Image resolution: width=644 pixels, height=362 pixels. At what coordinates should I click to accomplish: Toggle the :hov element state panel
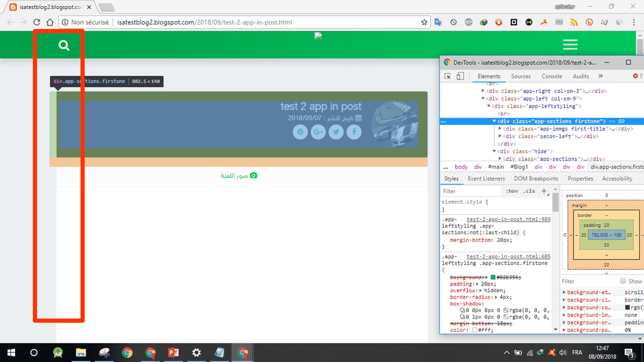pos(512,191)
